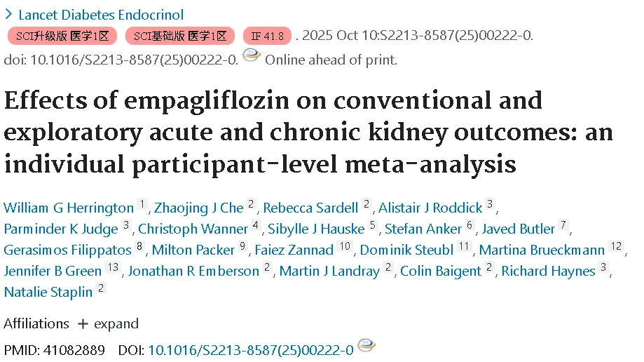
Task: Click the SCI基础版 医学1区 badge
Action: point(180,36)
